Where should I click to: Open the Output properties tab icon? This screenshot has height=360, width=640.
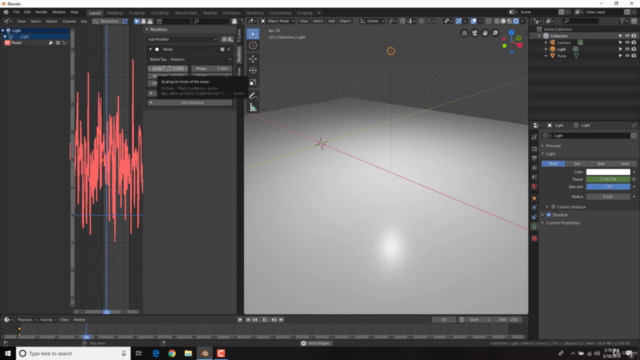click(x=534, y=158)
